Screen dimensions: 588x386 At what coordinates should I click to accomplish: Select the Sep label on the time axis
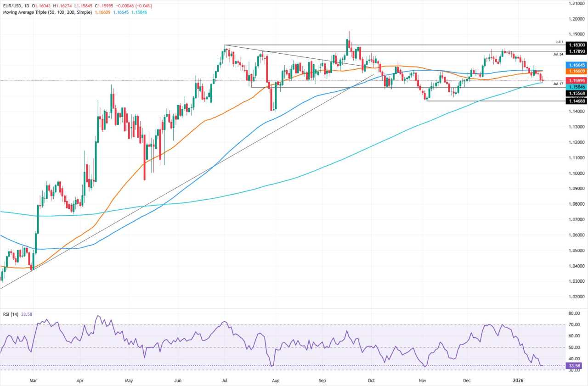pyautogui.click(x=322, y=380)
